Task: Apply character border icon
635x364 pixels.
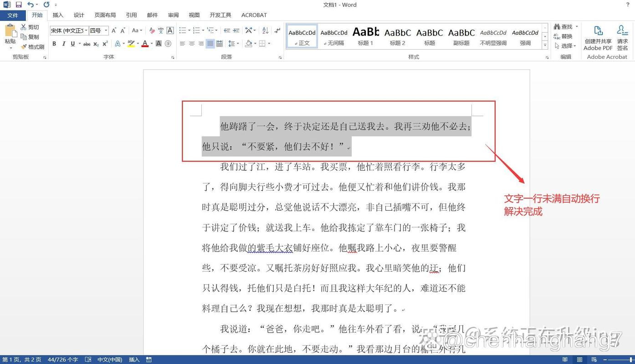Action: coord(170,30)
